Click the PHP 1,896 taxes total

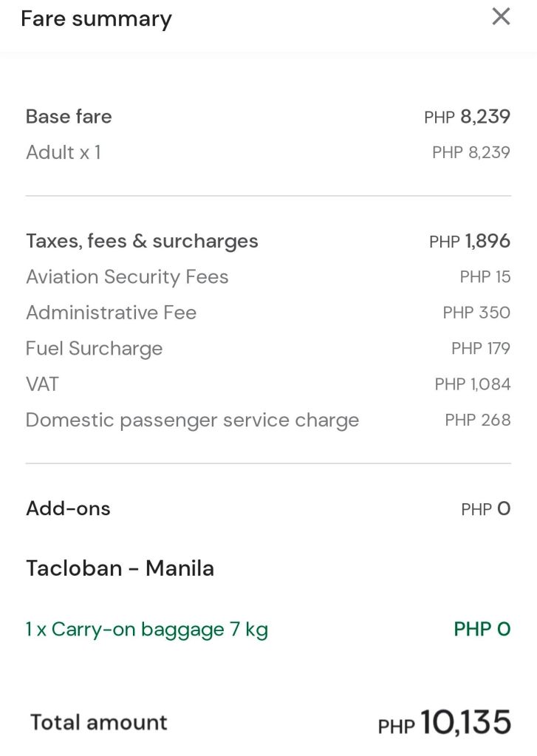click(470, 241)
